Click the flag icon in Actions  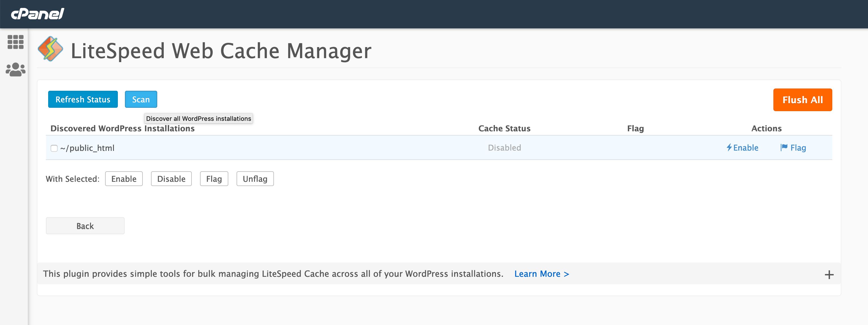(x=784, y=147)
